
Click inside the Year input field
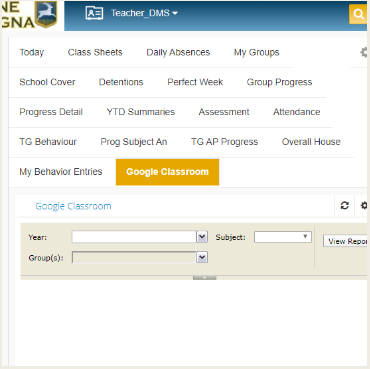click(134, 237)
